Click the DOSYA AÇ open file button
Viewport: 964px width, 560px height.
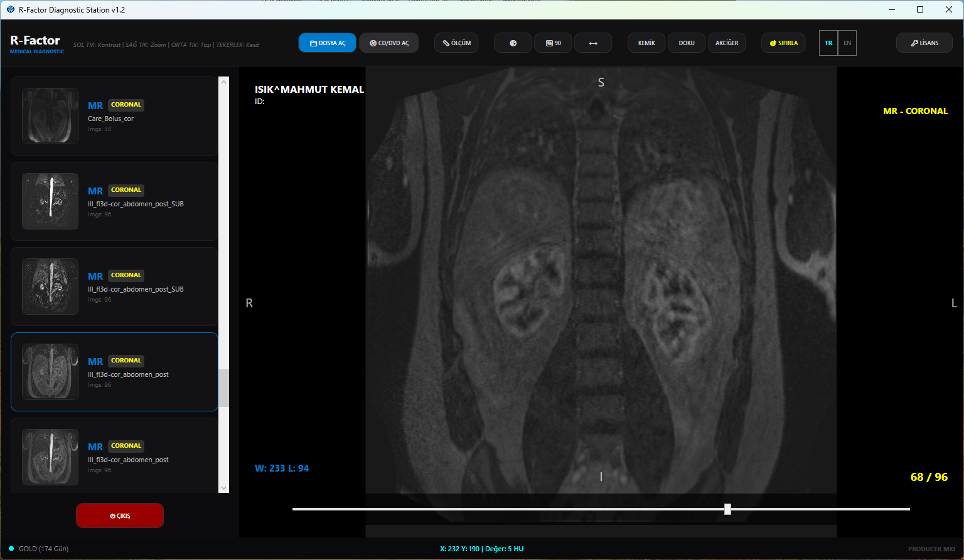tap(327, 43)
